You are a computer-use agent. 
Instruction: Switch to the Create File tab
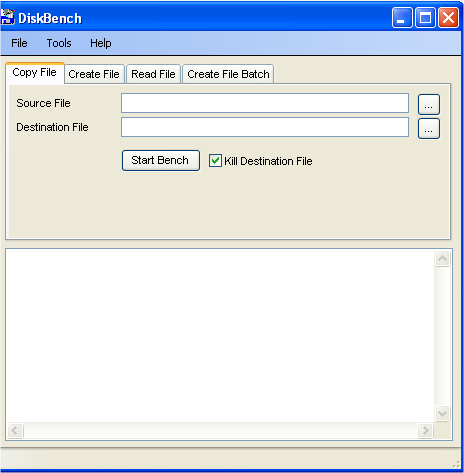[x=94, y=74]
